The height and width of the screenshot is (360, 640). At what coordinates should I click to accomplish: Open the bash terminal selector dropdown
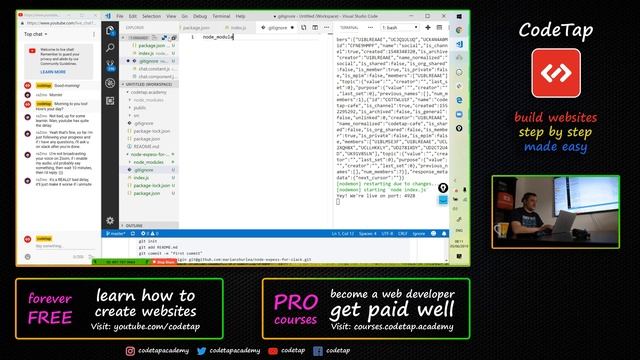[400, 27]
